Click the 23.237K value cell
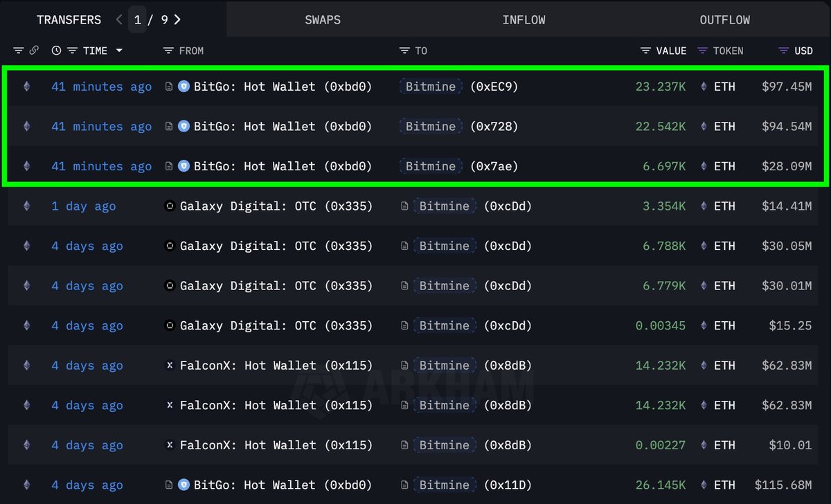 point(661,87)
